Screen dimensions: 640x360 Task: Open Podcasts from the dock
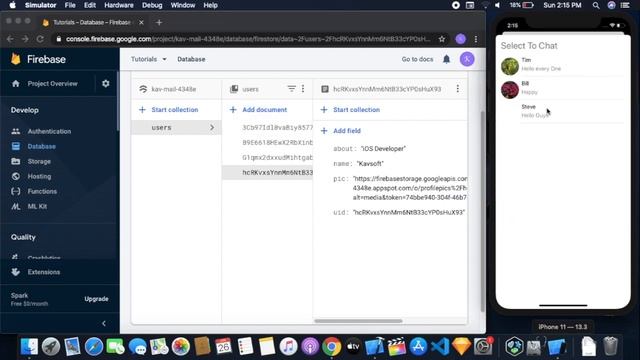310,347
